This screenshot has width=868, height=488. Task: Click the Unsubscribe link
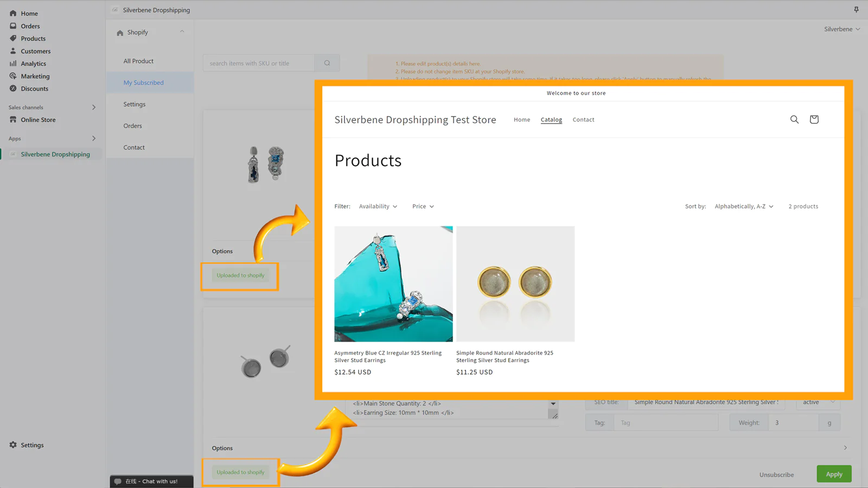coord(776,474)
